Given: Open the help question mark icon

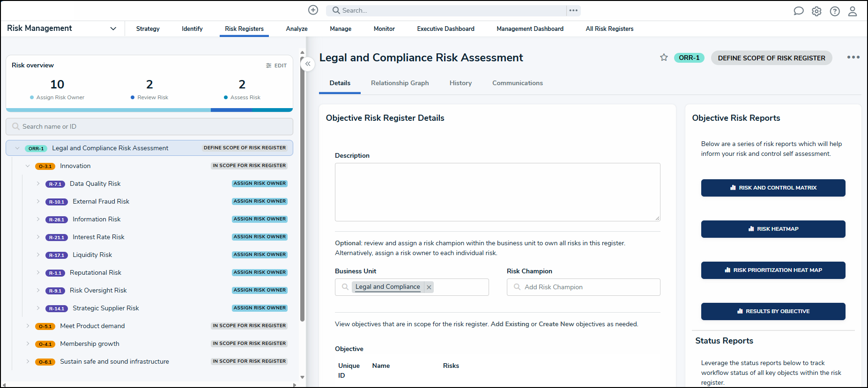Looking at the screenshot, I should [835, 11].
